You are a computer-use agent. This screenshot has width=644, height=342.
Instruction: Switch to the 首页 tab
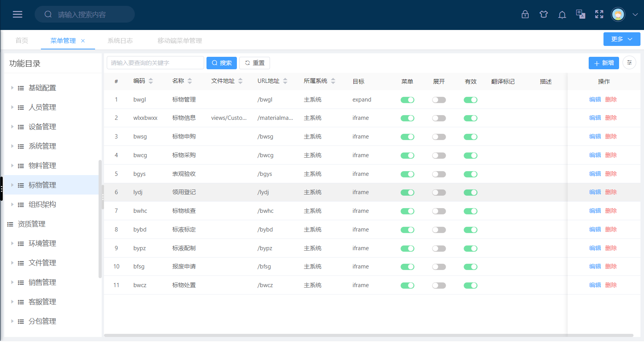tap(22, 40)
